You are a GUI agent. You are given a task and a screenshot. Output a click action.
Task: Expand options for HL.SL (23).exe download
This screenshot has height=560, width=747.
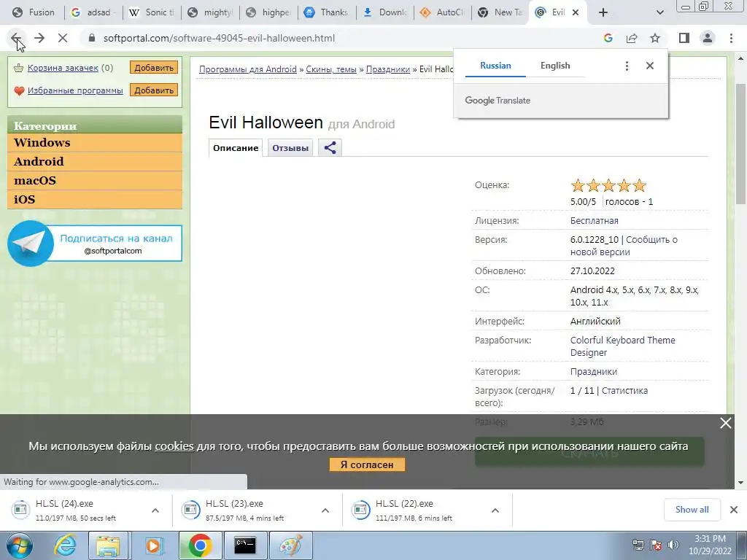point(325,510)
